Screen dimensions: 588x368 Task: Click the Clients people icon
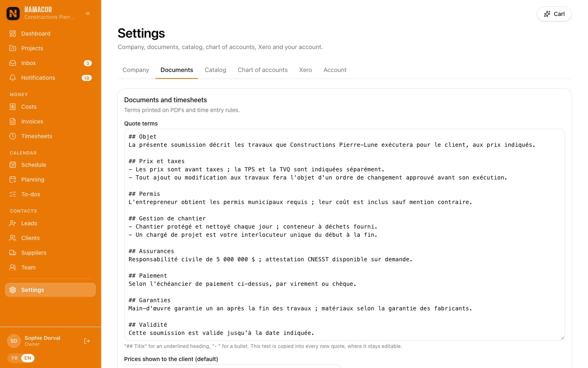[13, 238]
